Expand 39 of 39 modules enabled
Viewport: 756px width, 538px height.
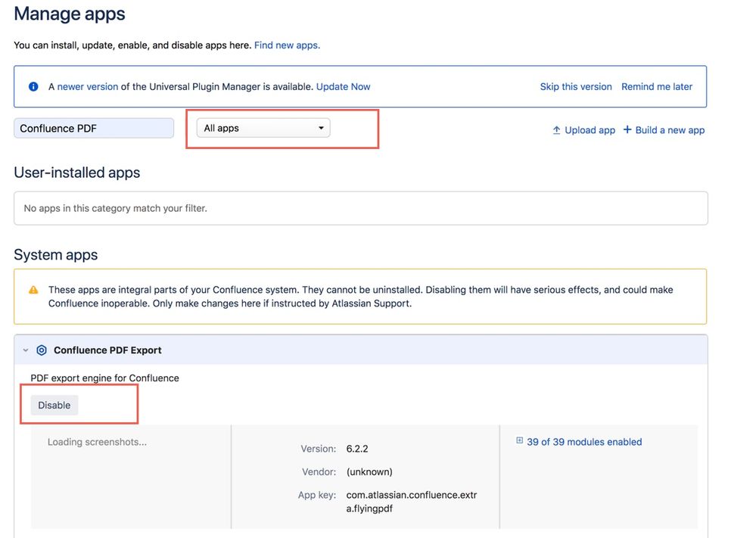[x=584, y=442]
